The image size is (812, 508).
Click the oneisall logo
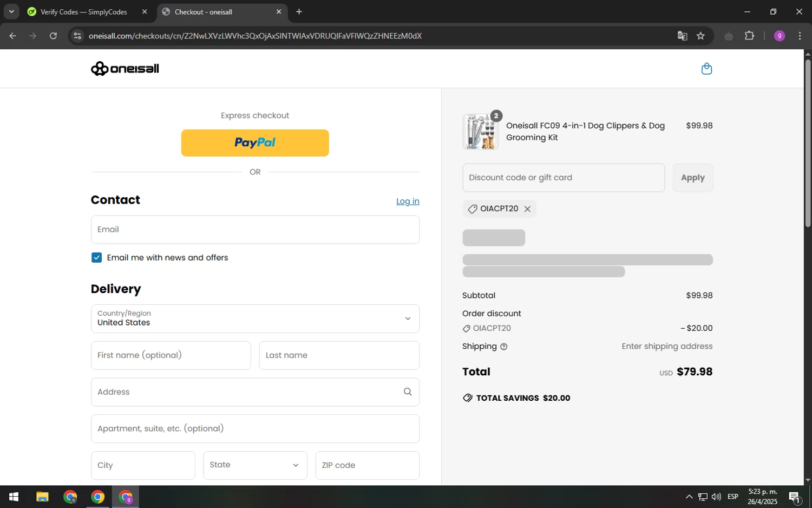[x=125, y=69]
